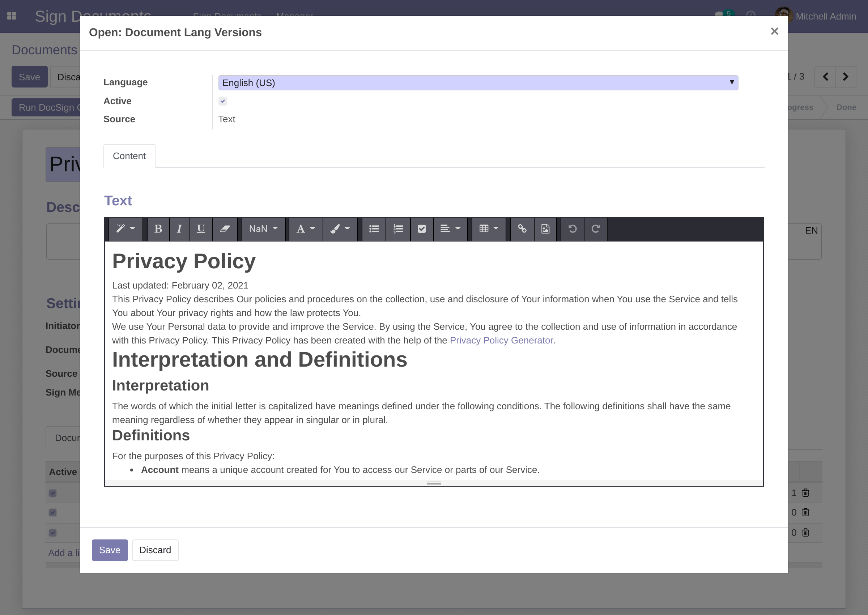Insert a hyperlink in the editor
The width and height of the screenshot is (868, 615).
pyautogui.click(x=522, y=229)
